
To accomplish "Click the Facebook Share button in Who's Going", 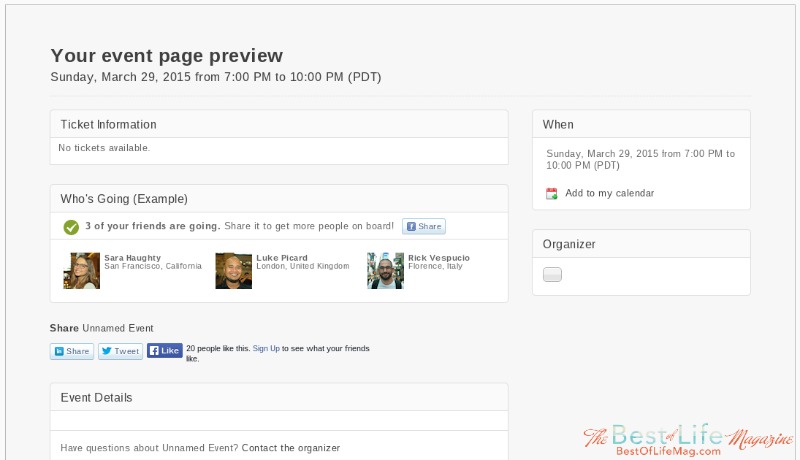I will (x=423, y=226).
